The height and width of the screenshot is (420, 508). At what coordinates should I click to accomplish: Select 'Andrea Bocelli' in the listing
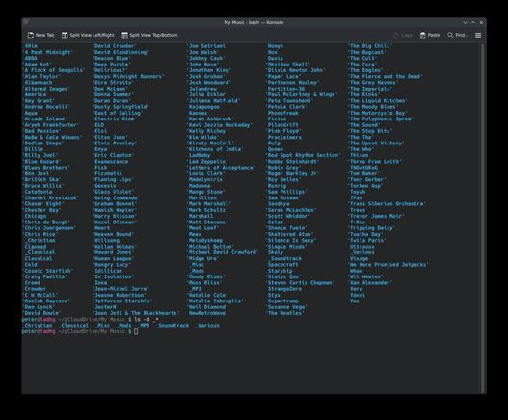pos(46,107)
